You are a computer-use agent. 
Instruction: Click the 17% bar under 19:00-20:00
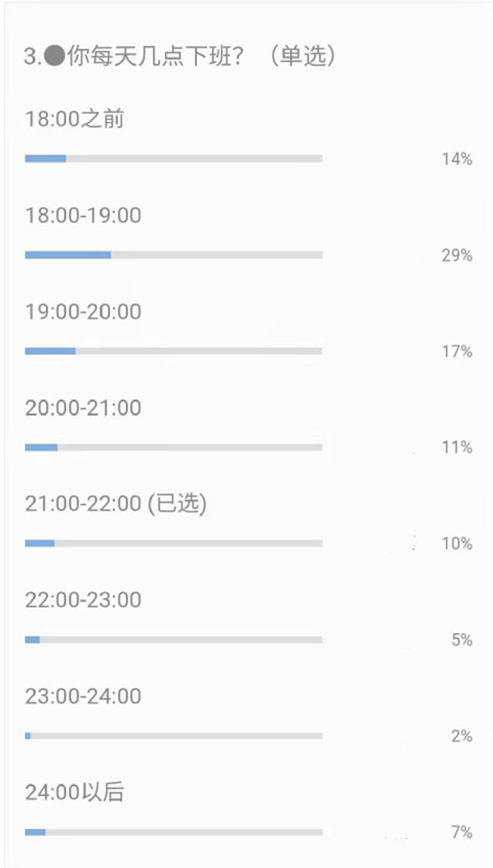click(x=173, y=351)
